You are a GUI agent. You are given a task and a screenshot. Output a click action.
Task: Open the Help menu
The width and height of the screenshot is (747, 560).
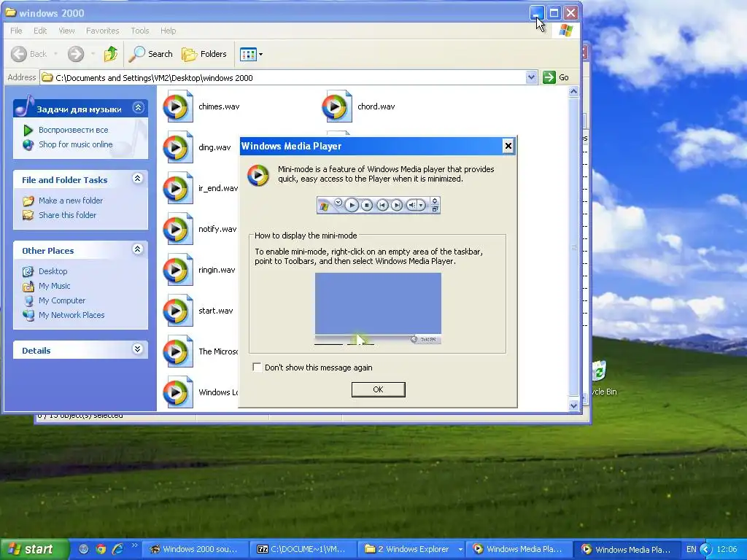pyautogui.click(x=168, y=31)
